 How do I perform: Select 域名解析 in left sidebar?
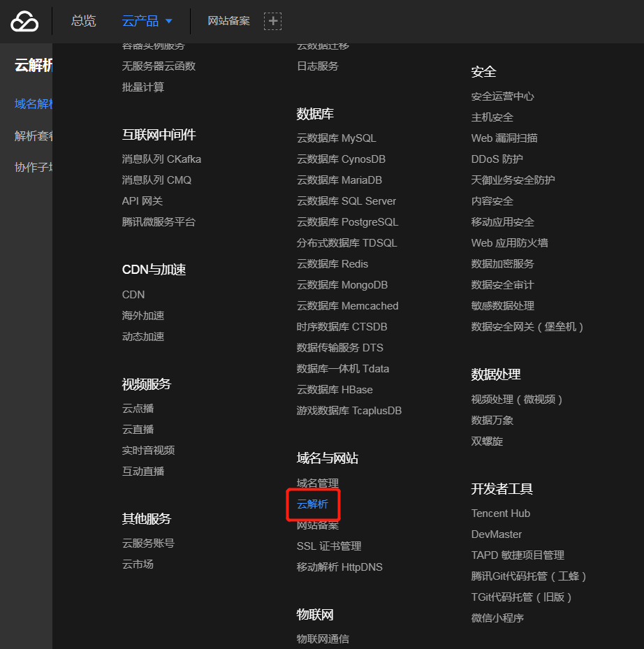34,104
